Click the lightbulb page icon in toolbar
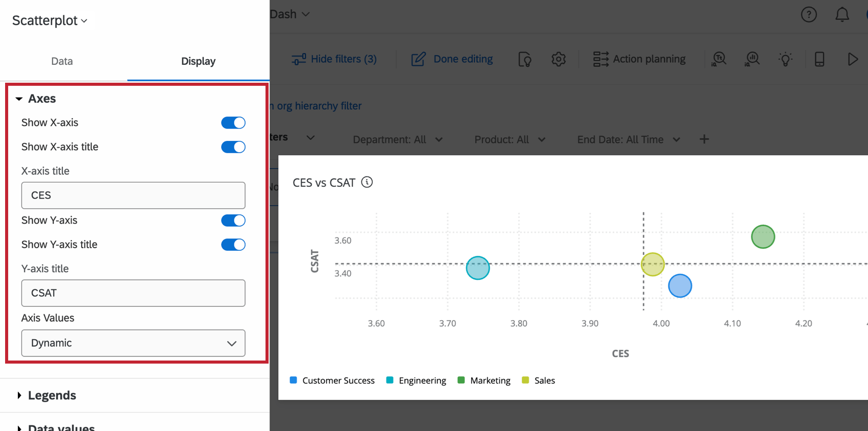 point(525,59)
